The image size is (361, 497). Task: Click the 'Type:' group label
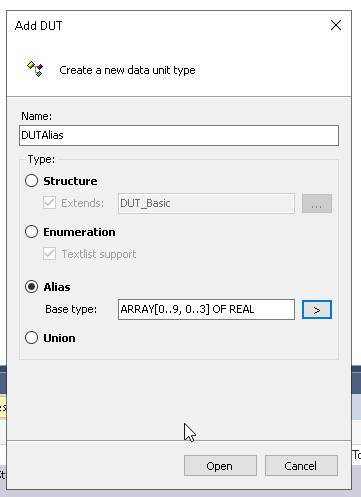point(41,159)
